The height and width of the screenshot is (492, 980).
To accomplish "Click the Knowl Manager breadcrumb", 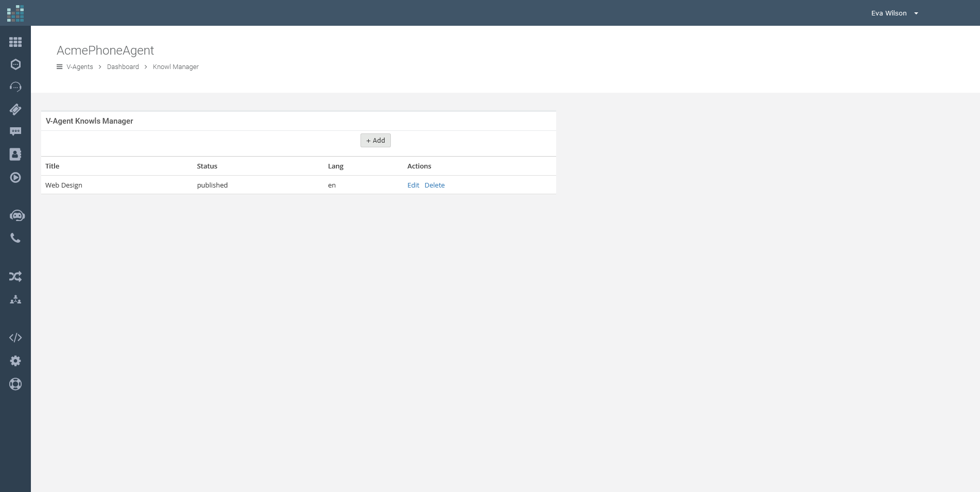I will [176, 67].
